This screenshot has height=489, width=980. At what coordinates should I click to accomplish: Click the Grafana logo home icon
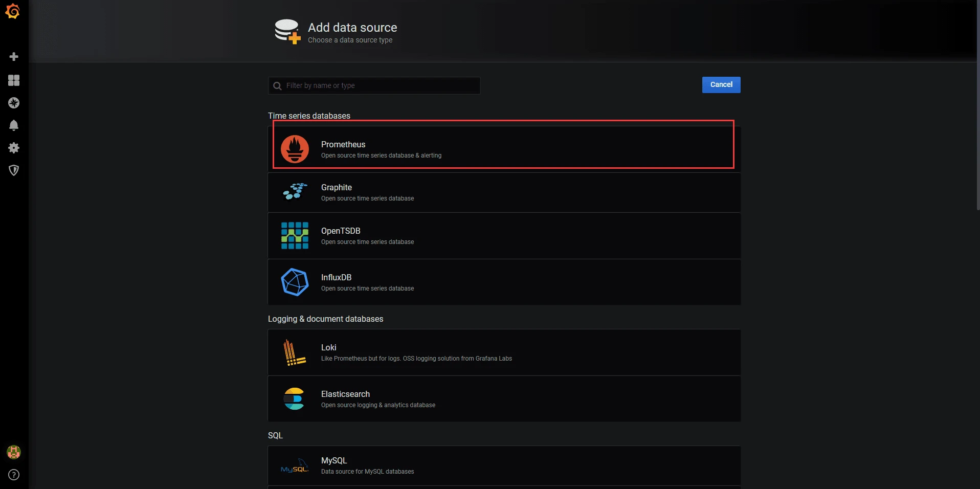pyautogui.click(x=13, y=11)
